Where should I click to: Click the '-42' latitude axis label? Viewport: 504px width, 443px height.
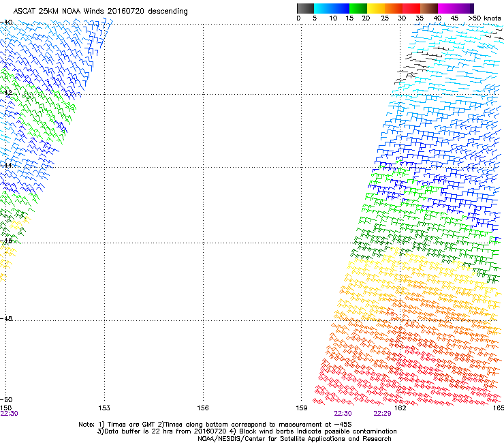point(7,92)
